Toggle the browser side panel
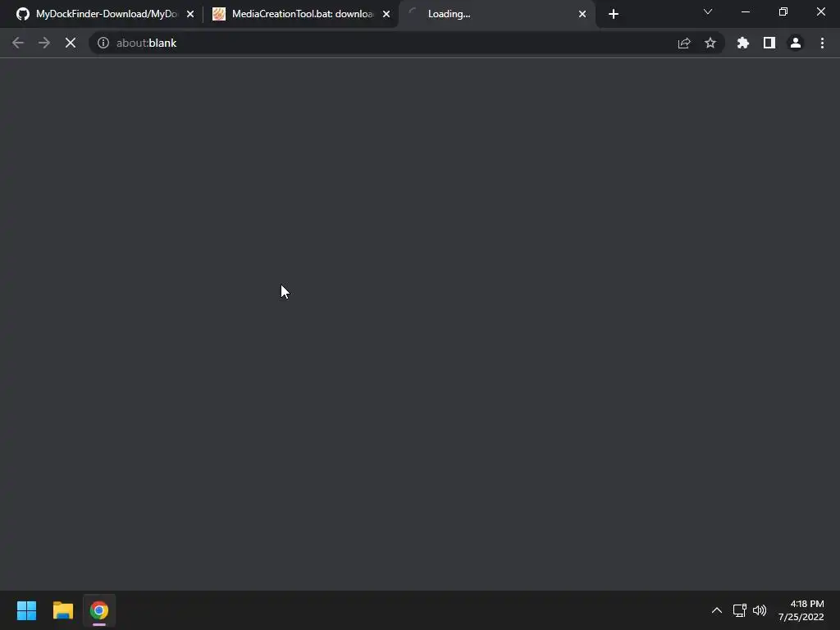Viewport: 840px width, 630px height. [x=769, y=43]
